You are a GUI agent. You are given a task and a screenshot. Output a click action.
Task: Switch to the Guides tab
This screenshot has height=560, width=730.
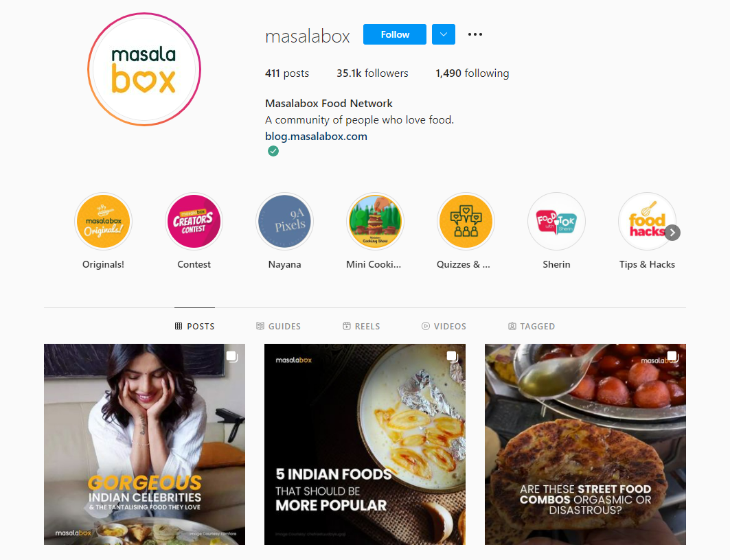tap(278, 326)
